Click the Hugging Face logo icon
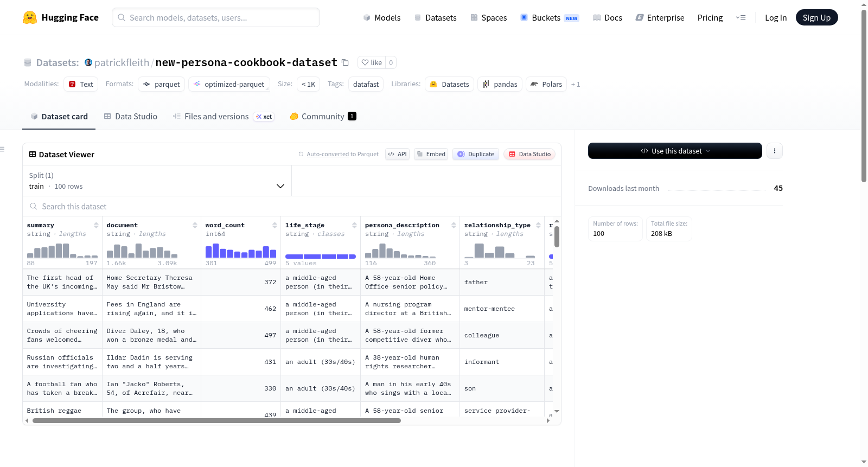 point(30,17)
